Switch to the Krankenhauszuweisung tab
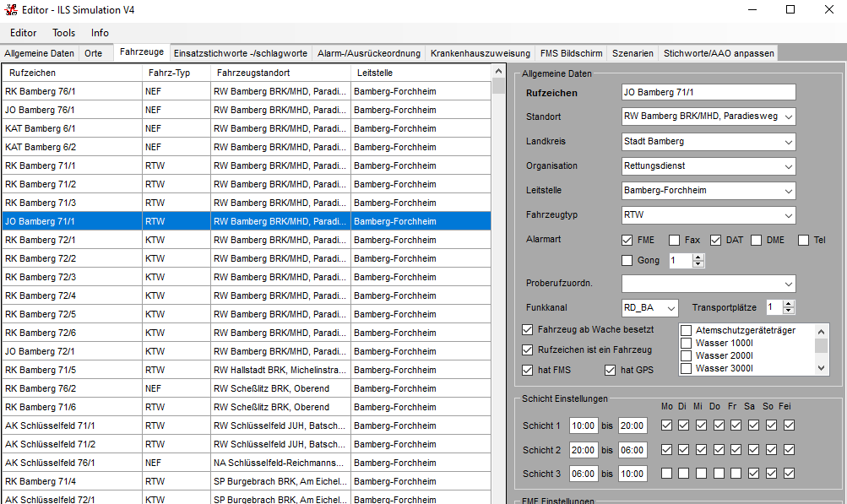 (x=480, y=53)
